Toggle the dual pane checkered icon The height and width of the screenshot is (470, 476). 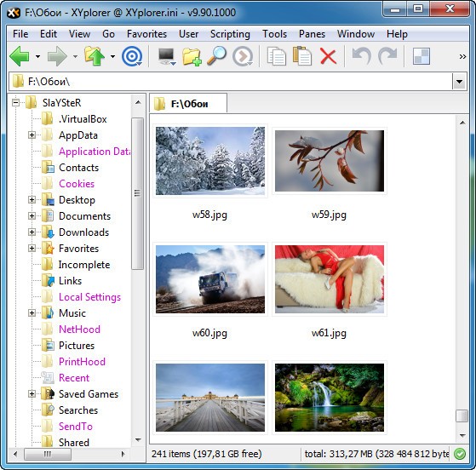[x=422, y=56]
